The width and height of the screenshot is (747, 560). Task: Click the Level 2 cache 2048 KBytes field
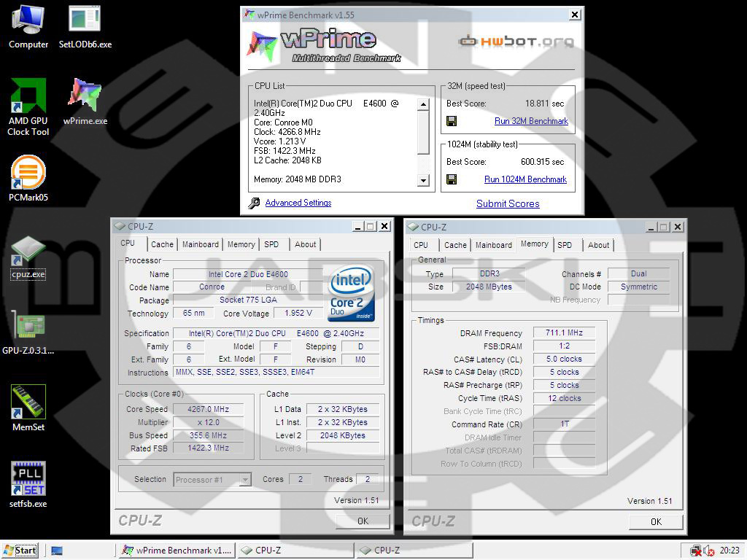pyautogui.click(x=343, y=435)
